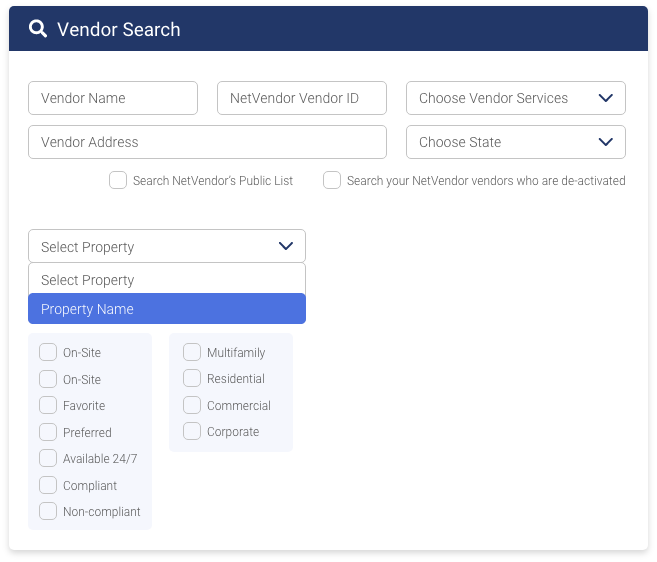Select the Multifamily checkbox
The image size is (657, 562).
pos(192,352)
